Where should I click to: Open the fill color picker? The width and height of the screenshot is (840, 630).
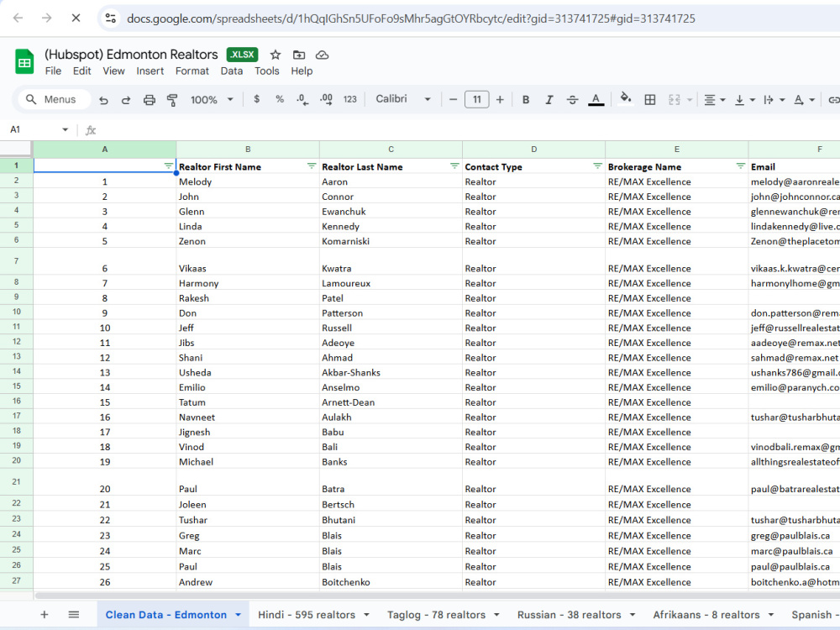pyautogui.click(x=625, y=99)
